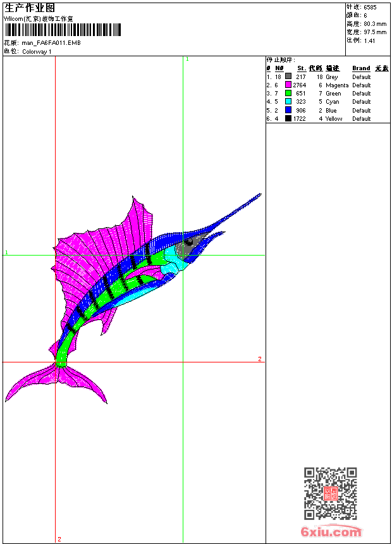The image size is (392, 544).
Task: Click the 6xiu.com watermark logo
Action: point(331,532)
